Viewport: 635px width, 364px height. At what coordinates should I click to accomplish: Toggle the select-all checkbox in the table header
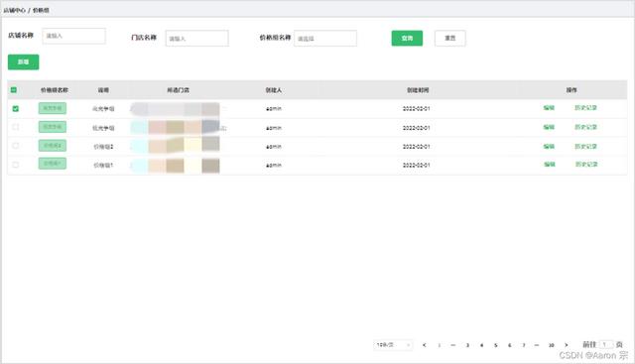(x=13, y=90)
